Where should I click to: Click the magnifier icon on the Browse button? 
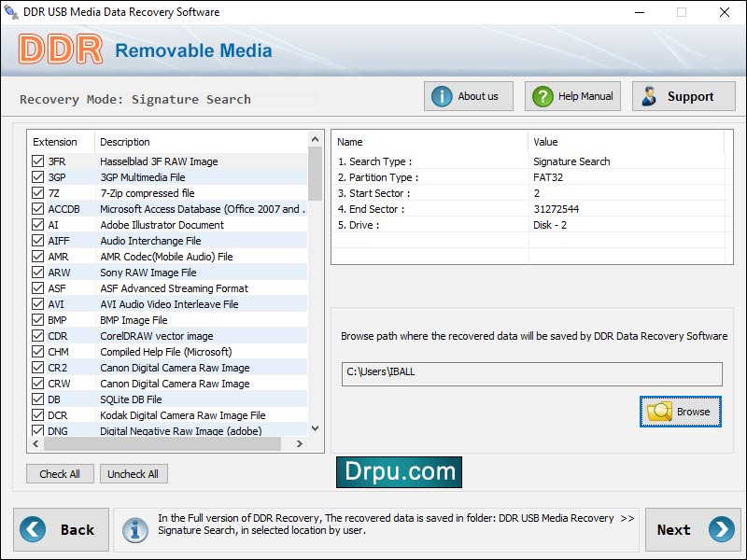click(x=658, y=412)
